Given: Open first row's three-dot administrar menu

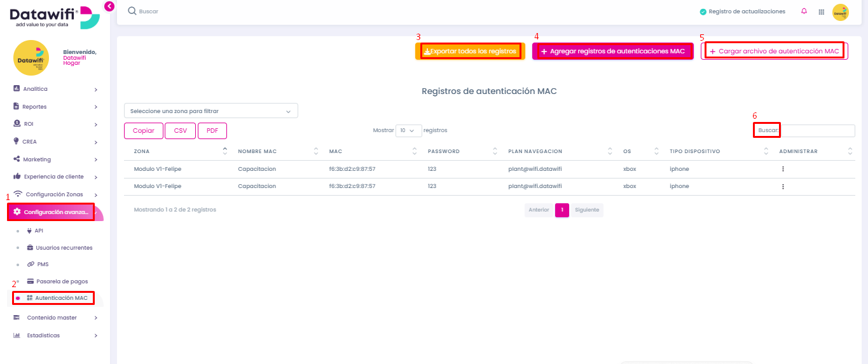Looking at the screenshot, I should pos(783,169).
